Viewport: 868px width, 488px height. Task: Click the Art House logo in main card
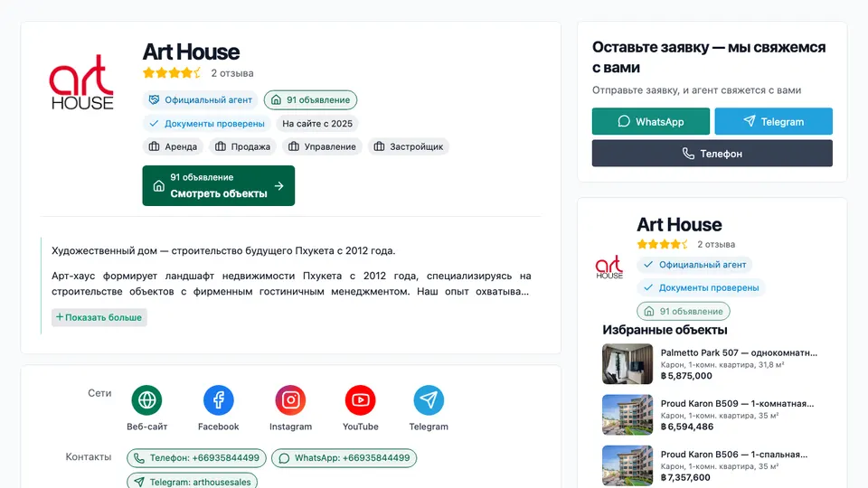click(81, 82)
